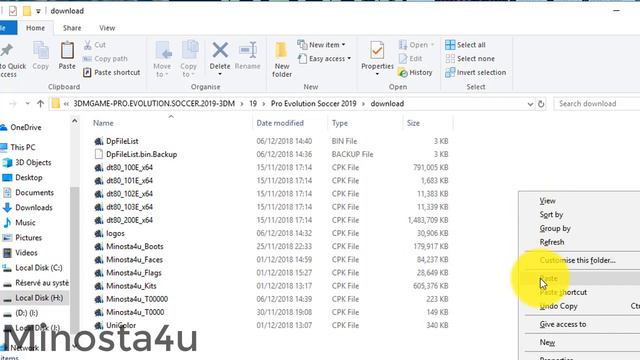Pin to Quick access icon
640x360 pixels.
click(x=7, y=51)
